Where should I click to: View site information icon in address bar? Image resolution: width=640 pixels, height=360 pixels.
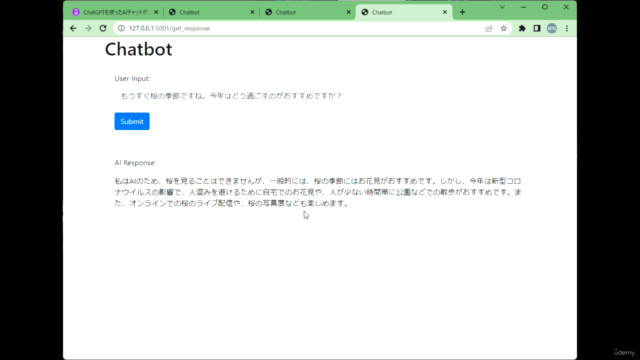121,28
